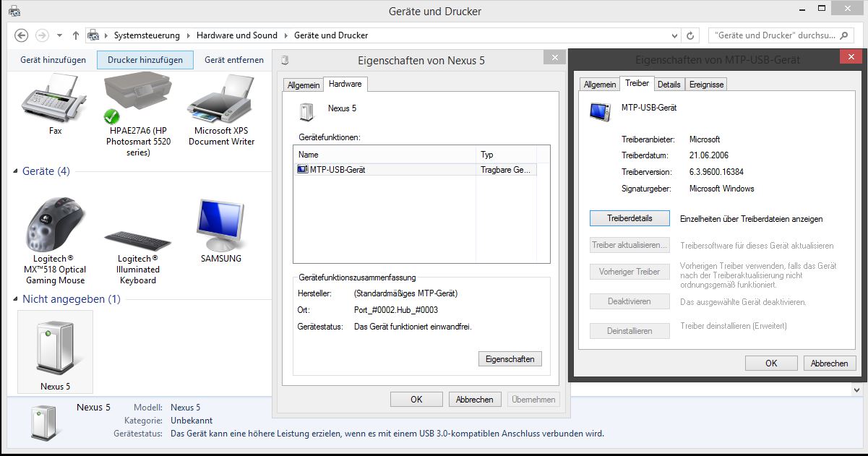Click driver version 6.3.9600.16384 text
The width and height of the screenshot is (868, 456).
click(716, 172)
